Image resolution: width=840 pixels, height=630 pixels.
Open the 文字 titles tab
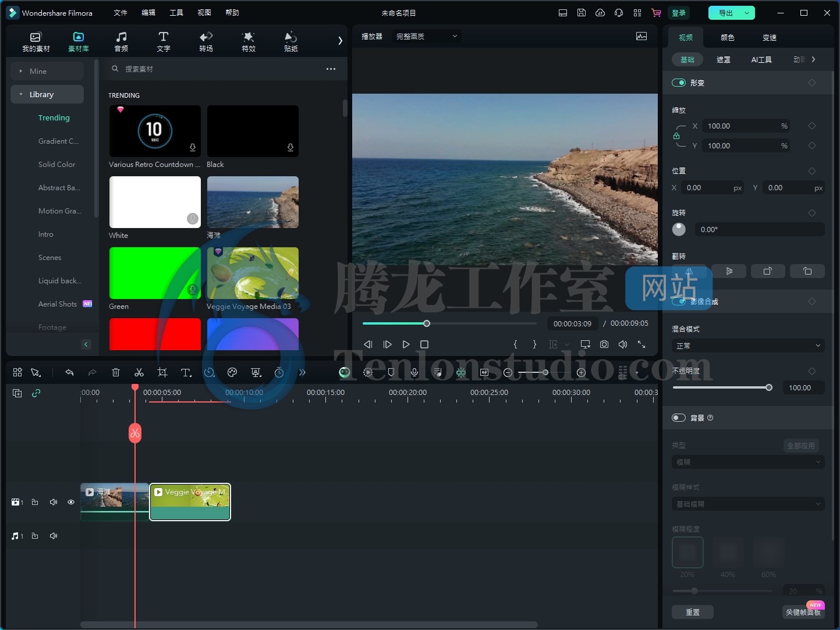[164, 42]
